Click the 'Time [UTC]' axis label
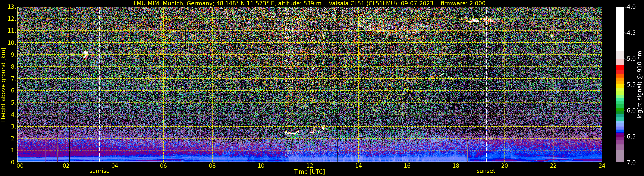This screenshot has width=644, height=176. click(310, 172)
